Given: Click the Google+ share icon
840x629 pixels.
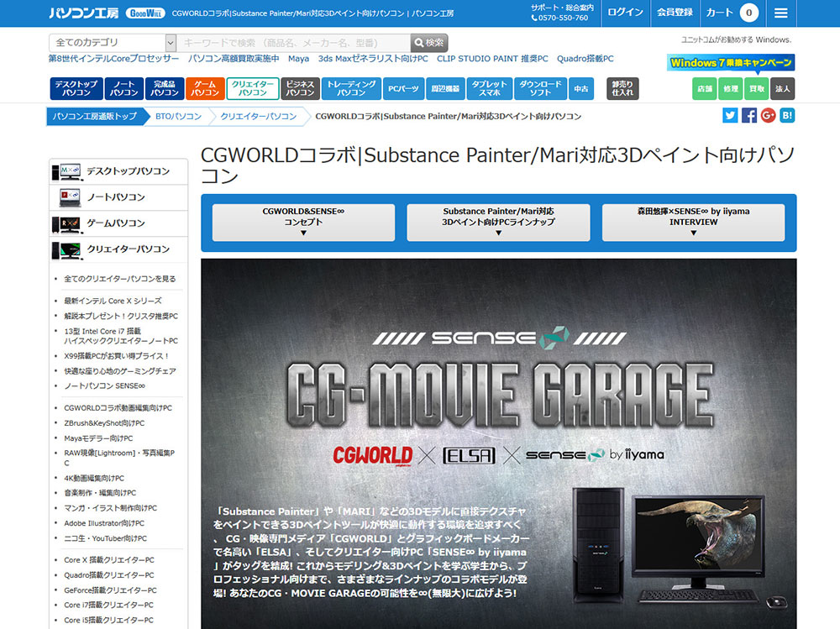Looking at the screenshot, I should tap(768, 116).
